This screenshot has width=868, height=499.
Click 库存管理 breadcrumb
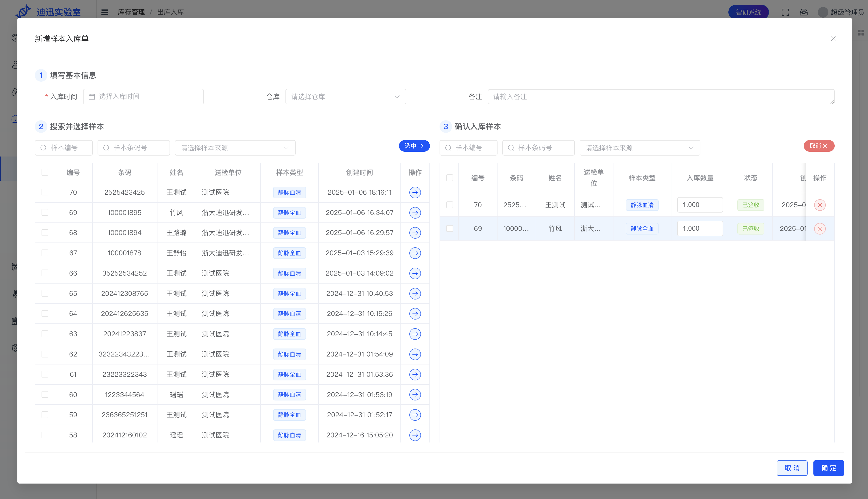[131, 12]
